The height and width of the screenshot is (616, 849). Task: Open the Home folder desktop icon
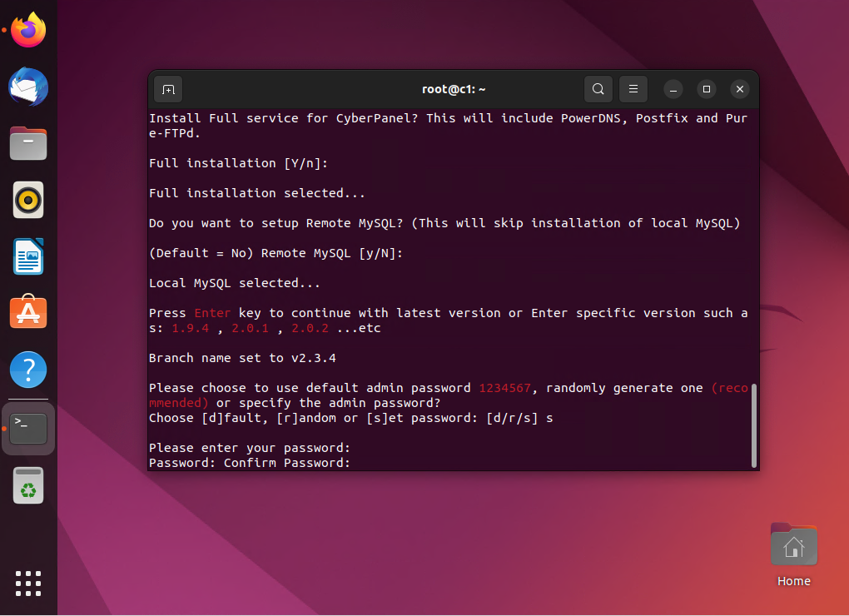point(794,555)
